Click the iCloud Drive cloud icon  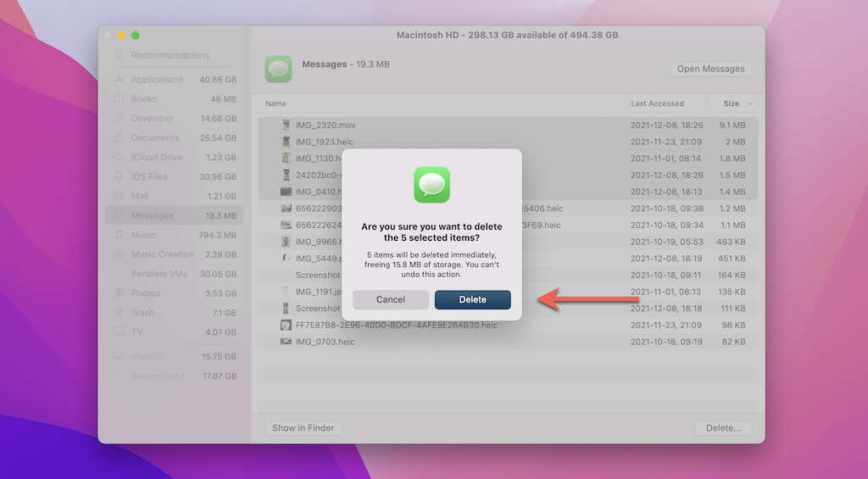coord(119,158)
